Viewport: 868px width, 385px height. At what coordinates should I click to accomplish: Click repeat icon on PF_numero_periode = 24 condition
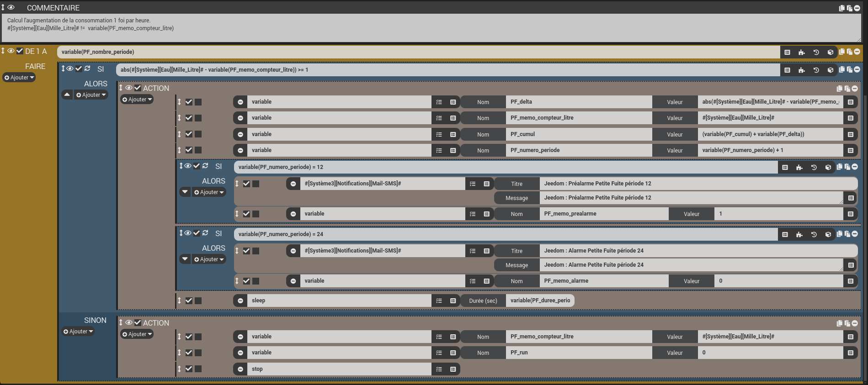(205, 233)
